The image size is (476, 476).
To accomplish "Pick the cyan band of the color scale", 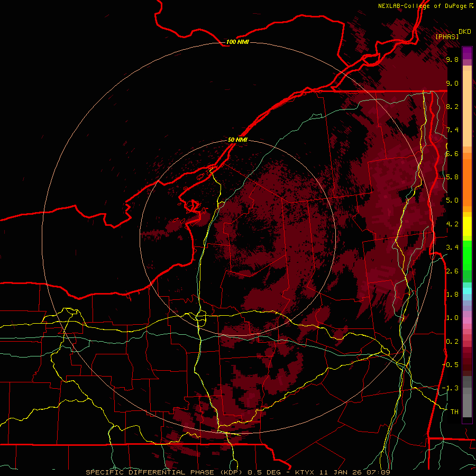I will [467, 291].
